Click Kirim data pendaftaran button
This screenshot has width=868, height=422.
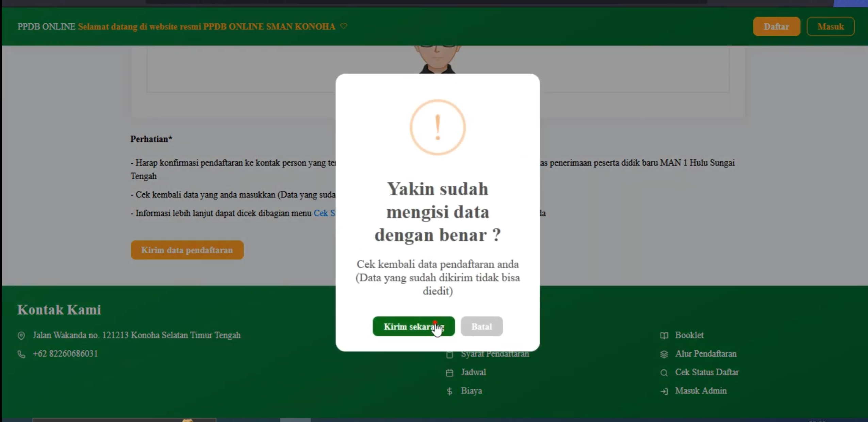point(187,250)
